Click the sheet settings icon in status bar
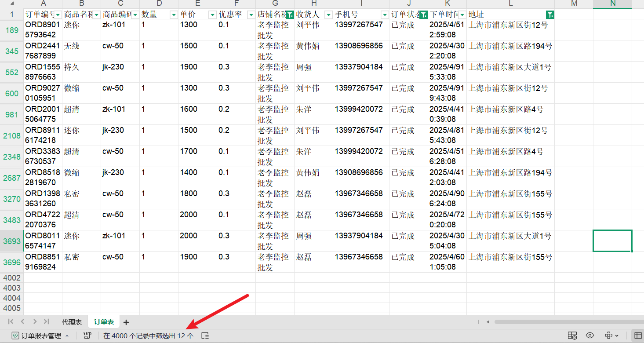644x343 pixels. 572,336
